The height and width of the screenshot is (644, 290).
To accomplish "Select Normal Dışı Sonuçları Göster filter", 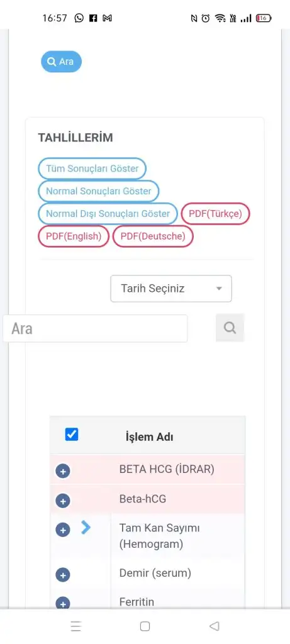I will [108, 214].
